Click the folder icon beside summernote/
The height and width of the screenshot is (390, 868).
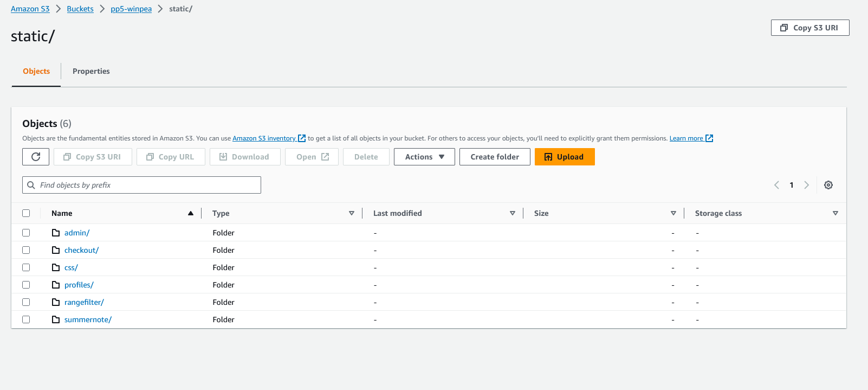pos(56,319)
